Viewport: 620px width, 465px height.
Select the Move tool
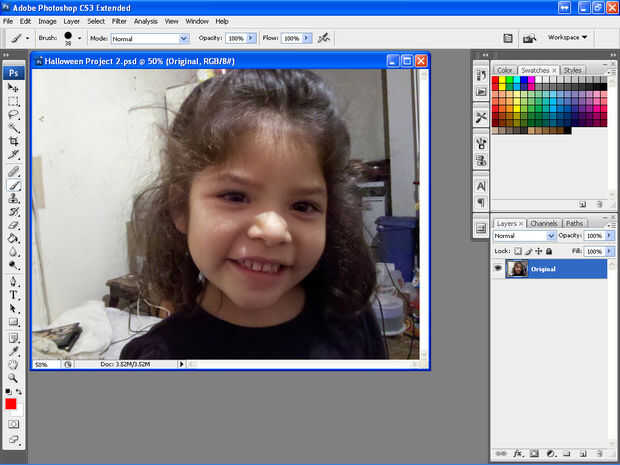(13, 88)
